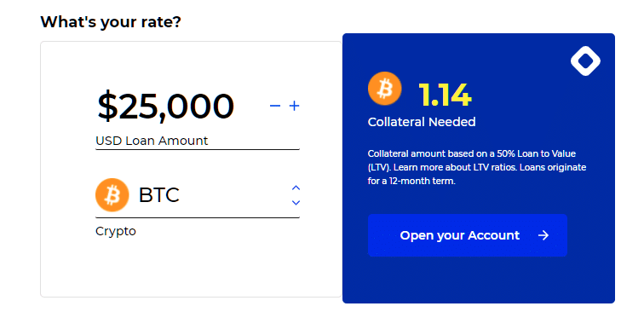Click the Collateral Needed label
Viewport: 644px width, 312px height.
[422, 122]
